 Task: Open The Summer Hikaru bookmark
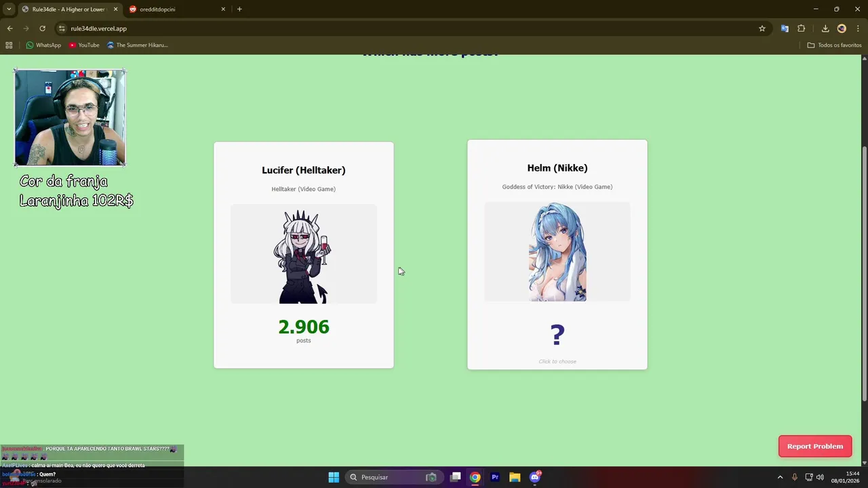(138, 45)
